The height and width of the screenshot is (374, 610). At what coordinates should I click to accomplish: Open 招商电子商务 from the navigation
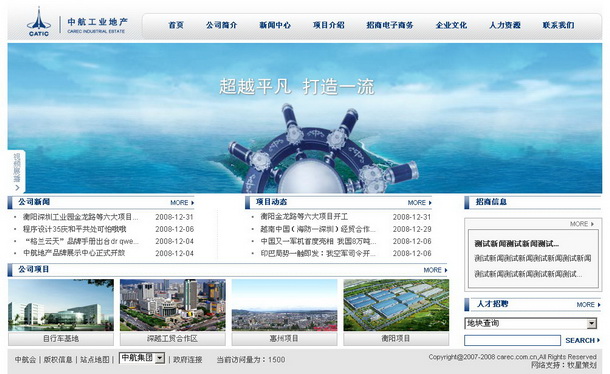[390, 25]
